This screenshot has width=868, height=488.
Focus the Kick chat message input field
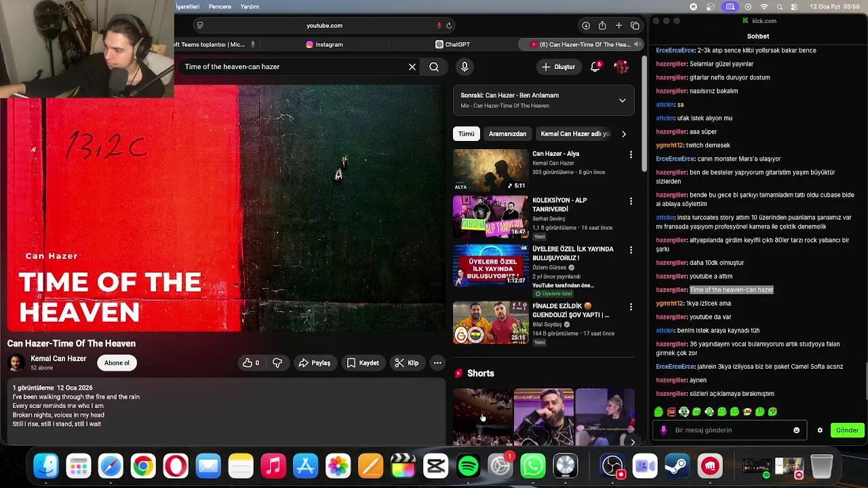(729, 430)
